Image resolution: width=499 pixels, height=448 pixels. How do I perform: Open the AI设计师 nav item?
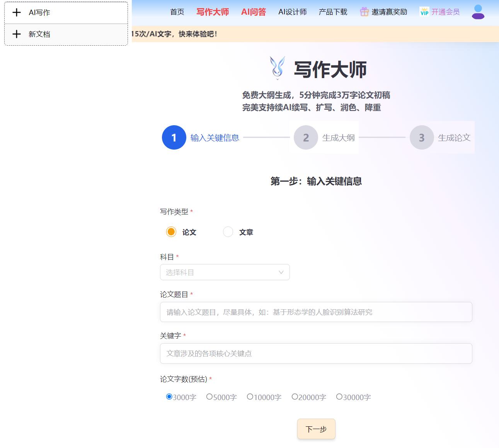pos(293,12)
